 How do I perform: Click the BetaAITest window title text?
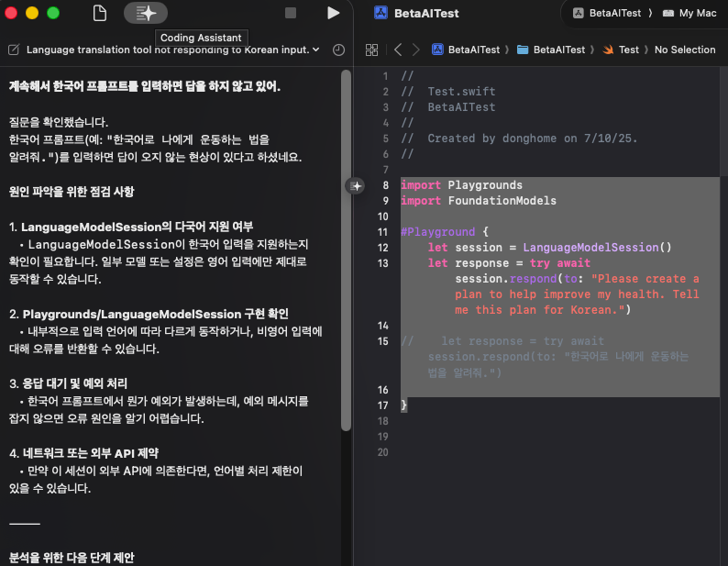point(426,14)
